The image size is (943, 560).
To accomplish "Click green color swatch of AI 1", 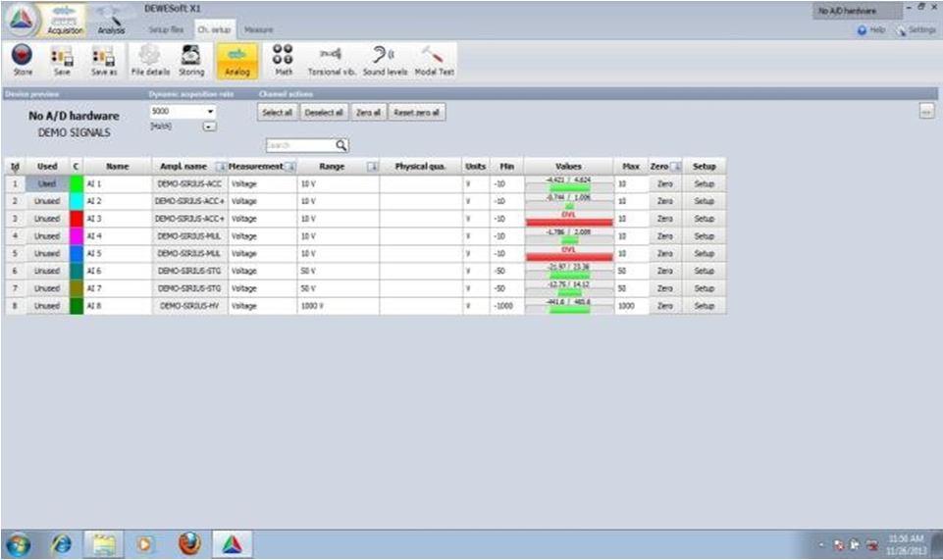I will click(77, 183).
